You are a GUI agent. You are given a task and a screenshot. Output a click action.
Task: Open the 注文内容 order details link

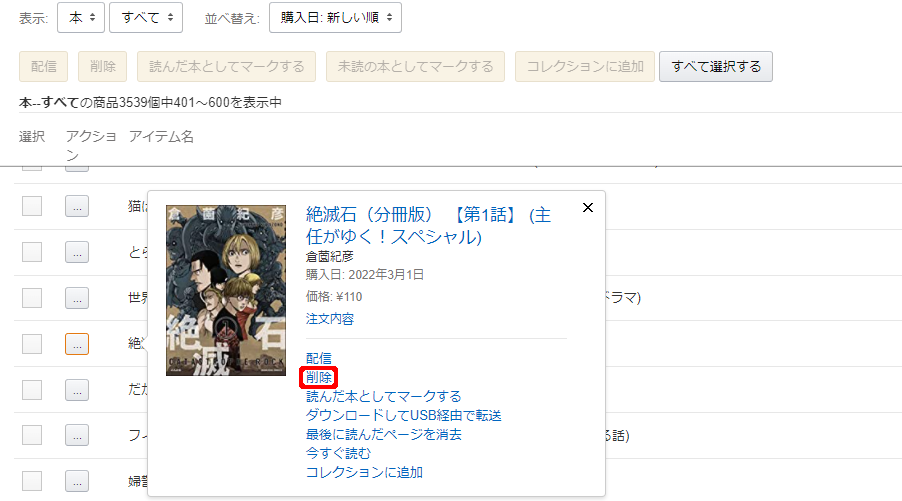(x=330, y=319)
